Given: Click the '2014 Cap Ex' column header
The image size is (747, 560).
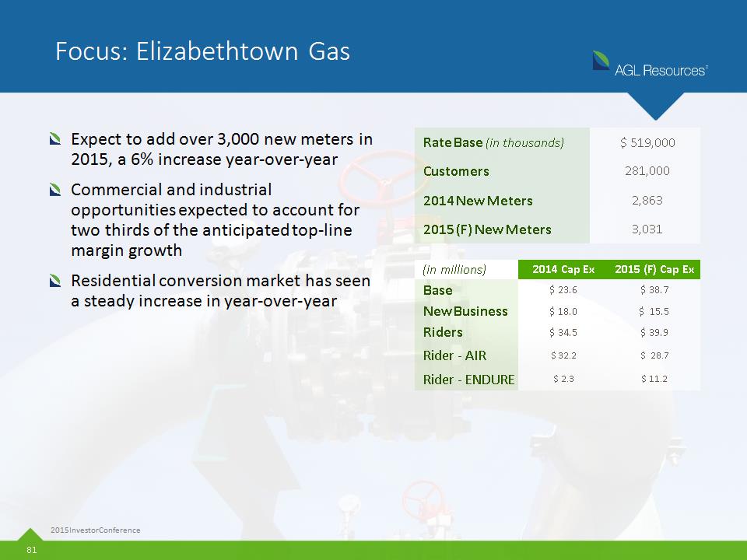Looking at the screenshot, I should [x=563, y=269].
